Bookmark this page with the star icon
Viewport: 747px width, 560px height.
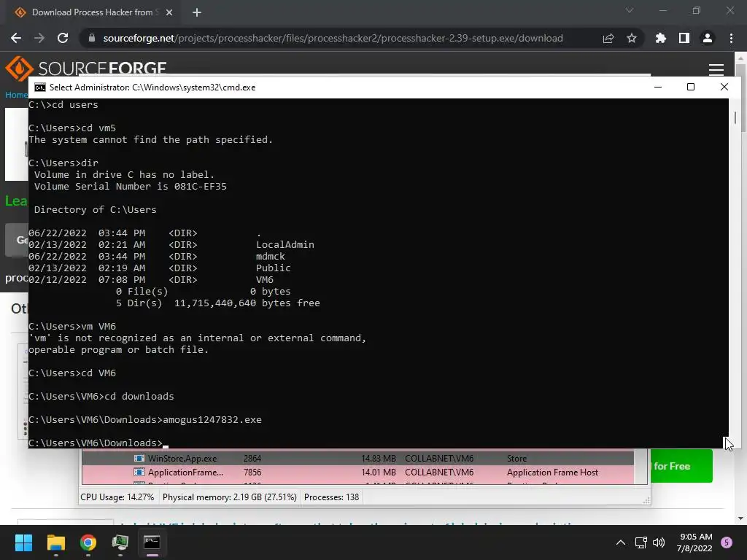tap(632, 38)
